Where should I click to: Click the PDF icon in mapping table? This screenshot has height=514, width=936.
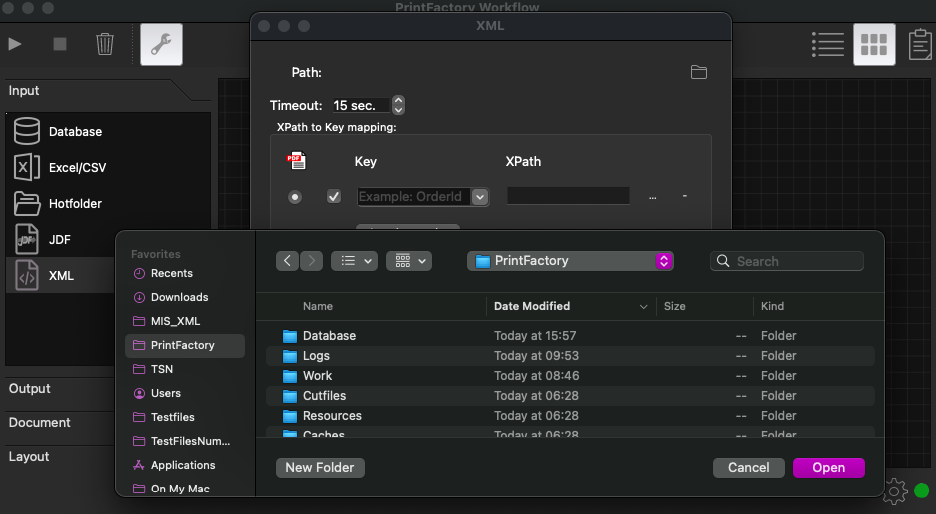tap(297, 161)
